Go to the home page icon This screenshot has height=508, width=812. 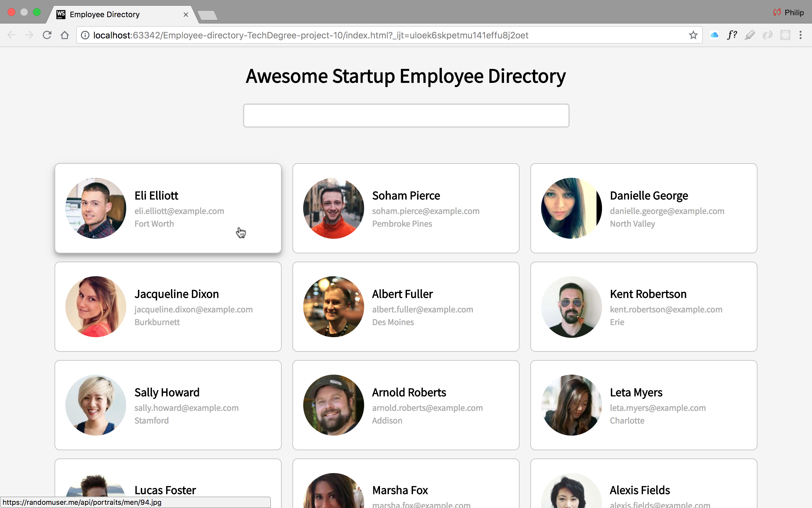pyautogui.click(x=65, y=35)
